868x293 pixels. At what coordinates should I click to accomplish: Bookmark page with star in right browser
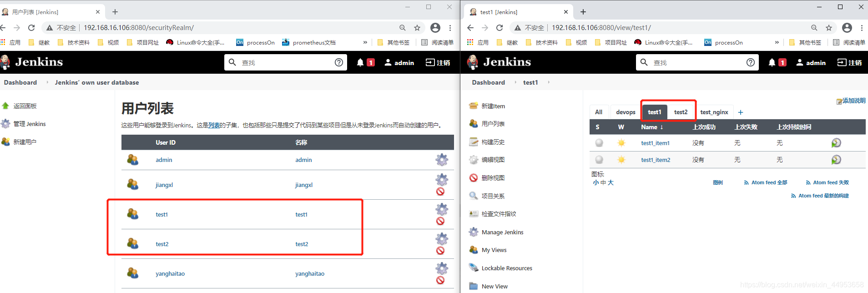pos(829,28)
